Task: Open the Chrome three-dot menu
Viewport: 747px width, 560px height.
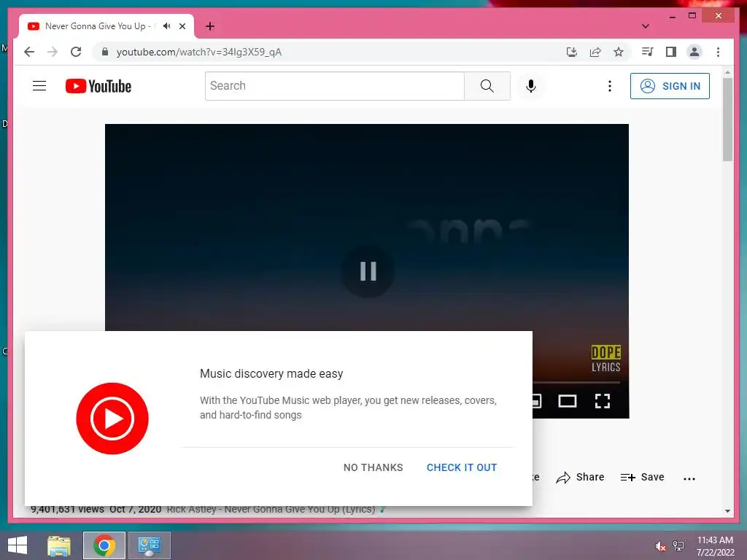Action: pyautogui.click(x=718, y=52)
